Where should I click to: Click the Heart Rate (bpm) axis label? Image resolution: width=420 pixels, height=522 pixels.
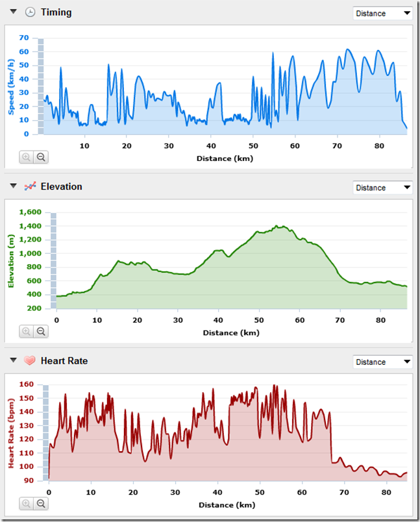pos(11,433)
